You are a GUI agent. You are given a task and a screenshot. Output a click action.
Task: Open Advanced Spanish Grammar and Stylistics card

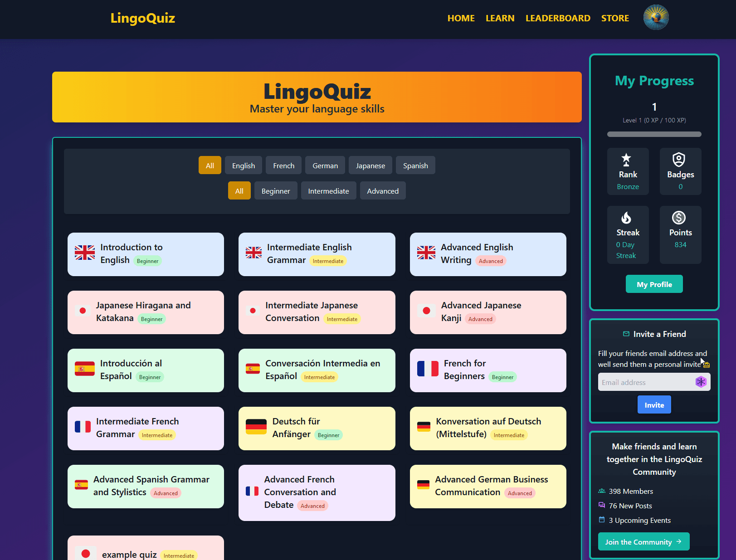tap(146, 487)
